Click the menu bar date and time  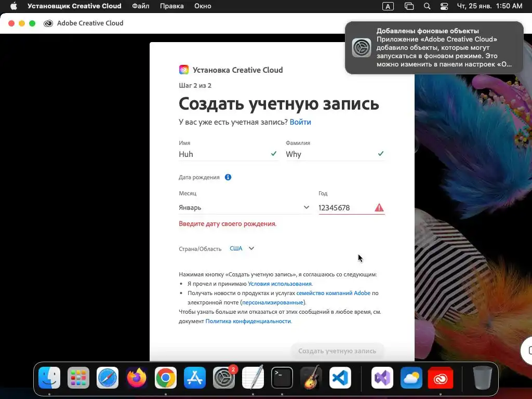[x=489, y=6]
